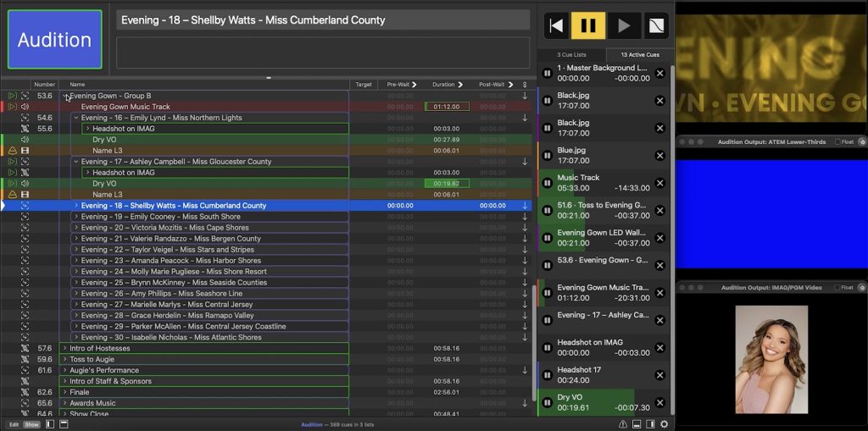Image resolution: width=868 pixels, height=431 pixels.
Task: Stop the Evening Gown LED Wall active cue
Action: [x=659, y=238]
